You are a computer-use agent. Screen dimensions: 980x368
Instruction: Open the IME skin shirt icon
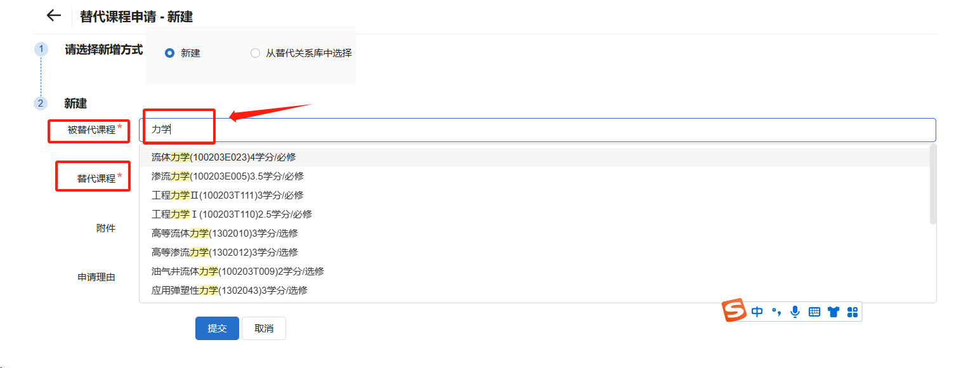[833, 312]
